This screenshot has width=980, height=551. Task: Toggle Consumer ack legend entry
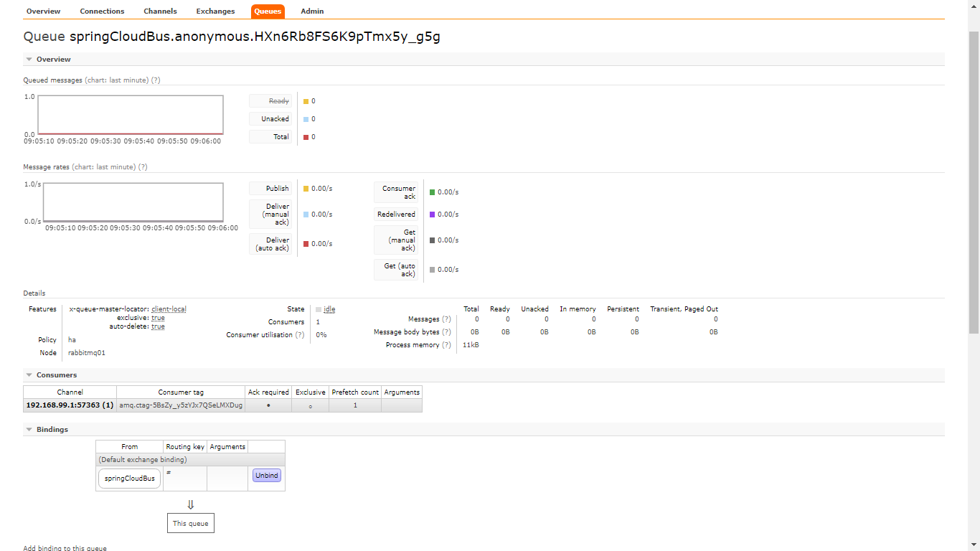396,192
